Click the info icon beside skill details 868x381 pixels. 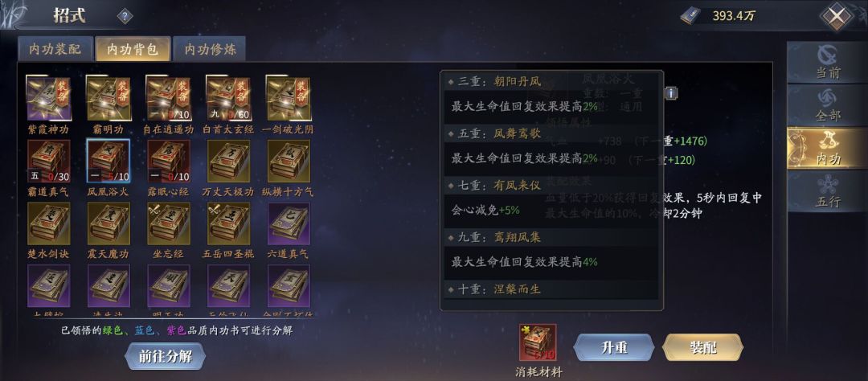pyautogui.click(x=671, y=93)
